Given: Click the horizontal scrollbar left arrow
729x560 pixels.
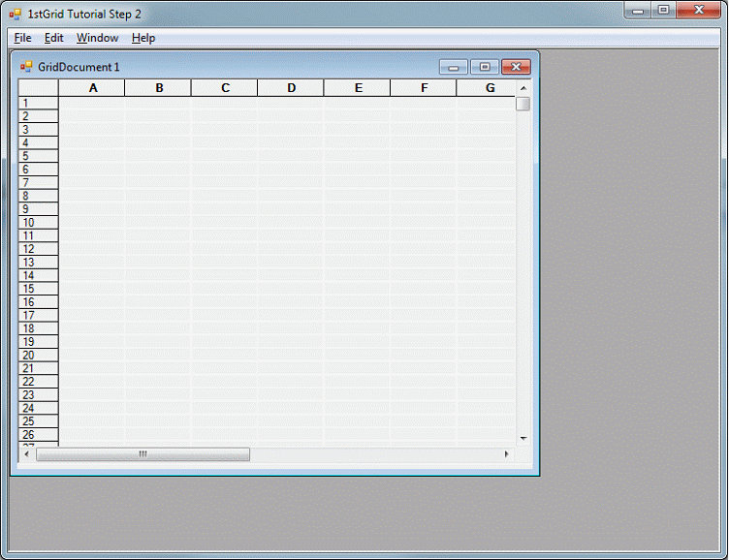Looking at the screenshot, I should pos(26,453).
